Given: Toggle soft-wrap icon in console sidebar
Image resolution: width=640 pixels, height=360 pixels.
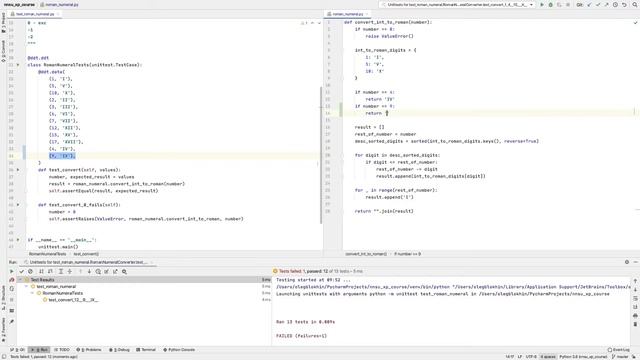Looking at the screenshot, I should [635, 298].
